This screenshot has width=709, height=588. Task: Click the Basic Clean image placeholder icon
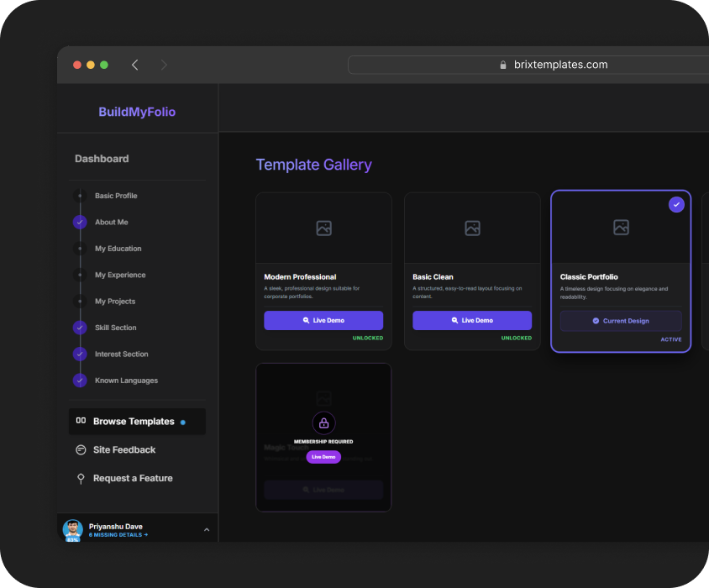click(x=472, y=228)
